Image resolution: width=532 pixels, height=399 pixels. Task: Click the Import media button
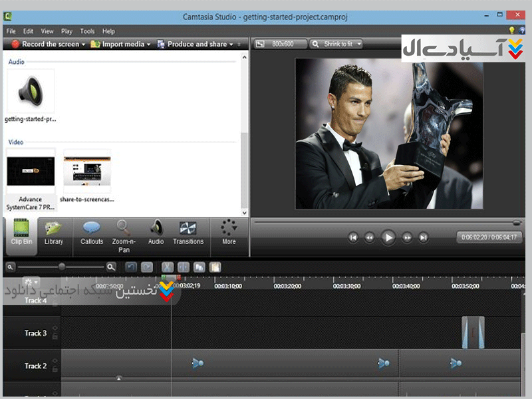[x=120, y=45]
